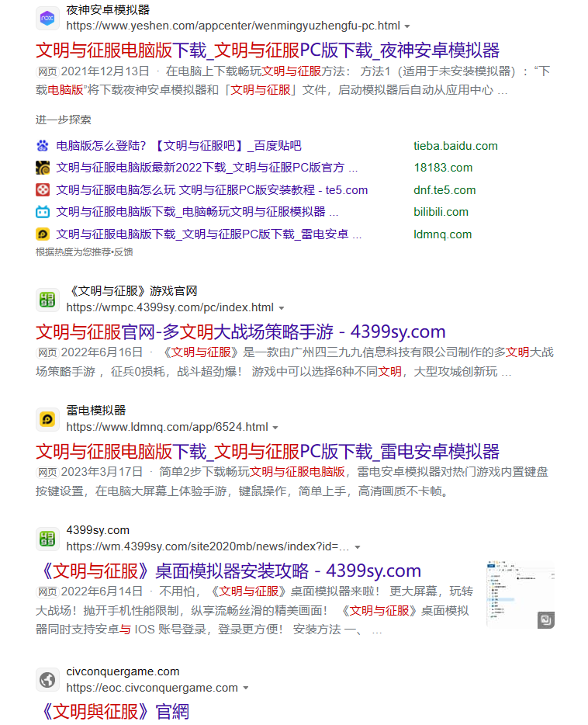Open 电脑版怎么登陆? 百度贴吧 link
This screenshot has height=725, width=588.
click(x=178, y=146)
